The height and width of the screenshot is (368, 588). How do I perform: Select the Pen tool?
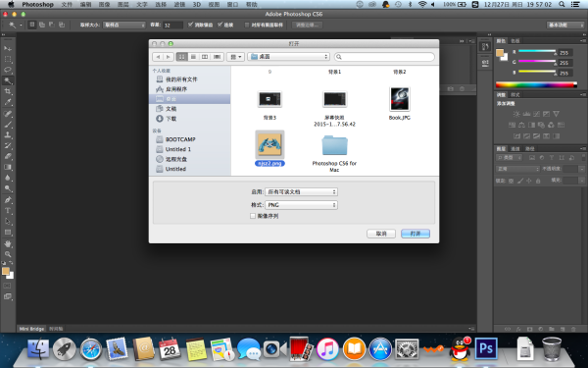point(8,200)
